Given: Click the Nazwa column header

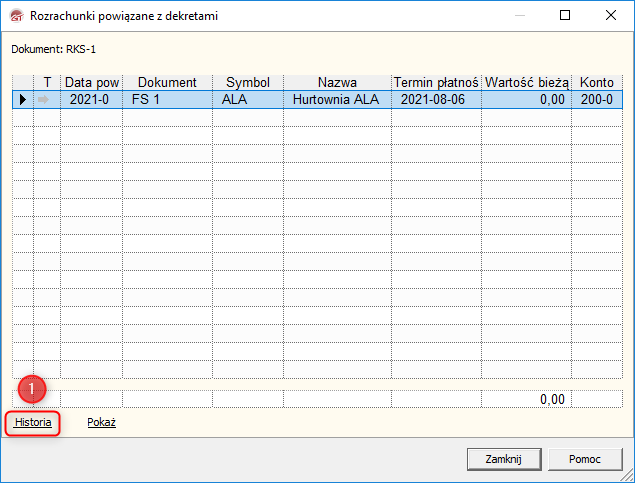Looking at the screenshot, I should pos(337,82).
